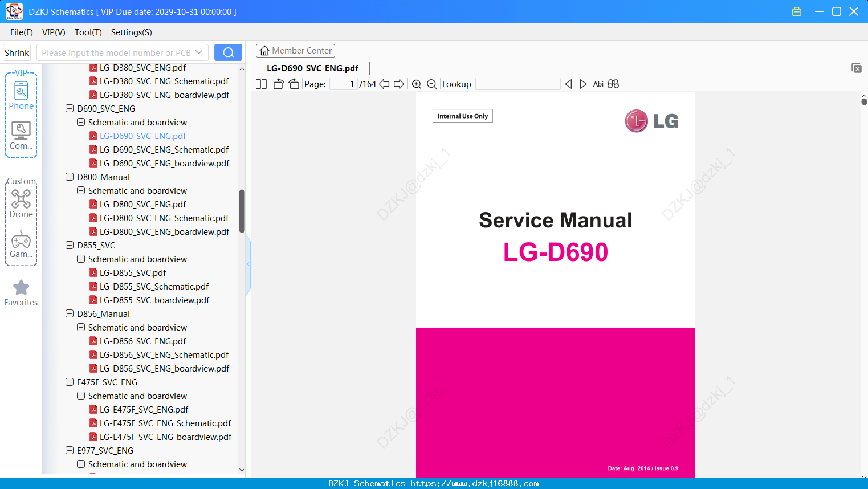Open the Phone VIP category
The height and width of the screenshot is (489, 868).
coord(21,95)
